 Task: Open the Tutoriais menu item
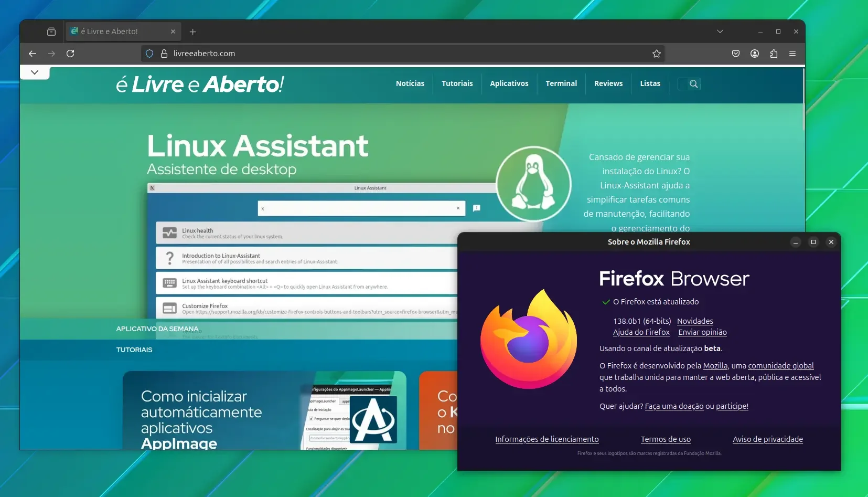coord(457,83)
